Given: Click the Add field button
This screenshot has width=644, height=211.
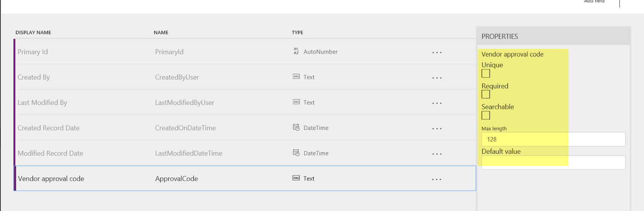Looking at the screenshot, I should [x=594, y=2].
